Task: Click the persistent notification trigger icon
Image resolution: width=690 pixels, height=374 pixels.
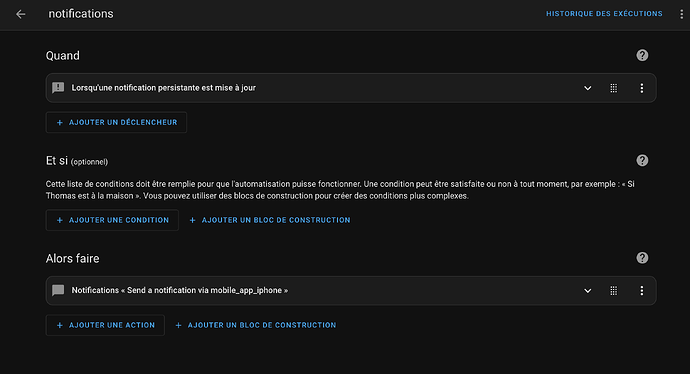Action: tap(58, 88)
